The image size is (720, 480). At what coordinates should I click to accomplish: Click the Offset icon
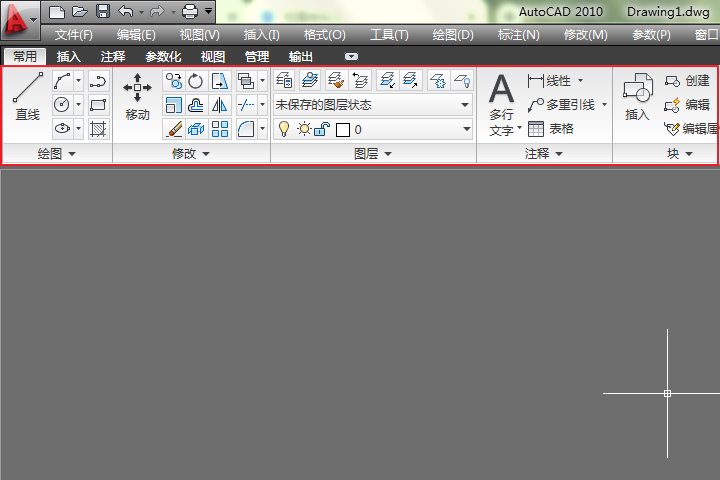tap(196, 105)
